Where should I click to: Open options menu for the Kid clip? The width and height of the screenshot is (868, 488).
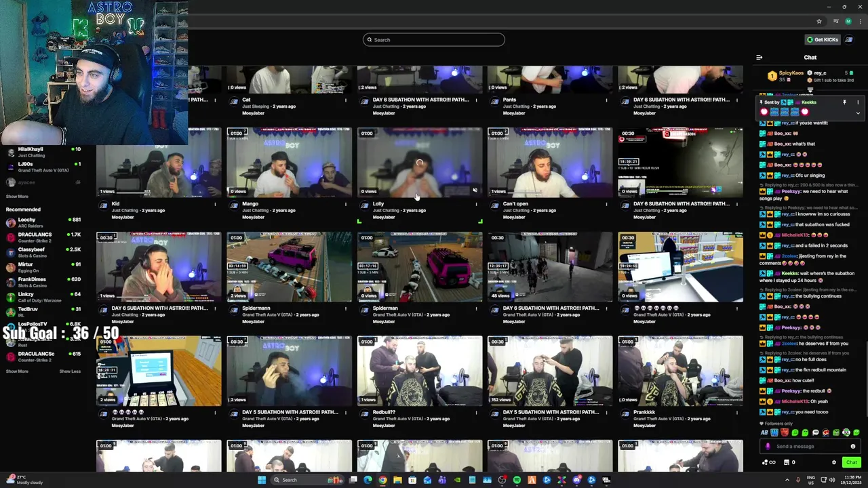pos(215,204)
